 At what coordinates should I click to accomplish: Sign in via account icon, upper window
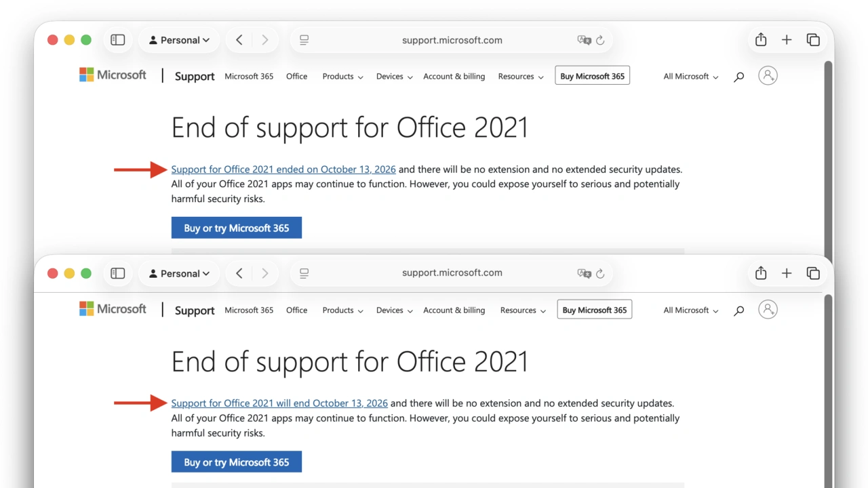point(768,76)
